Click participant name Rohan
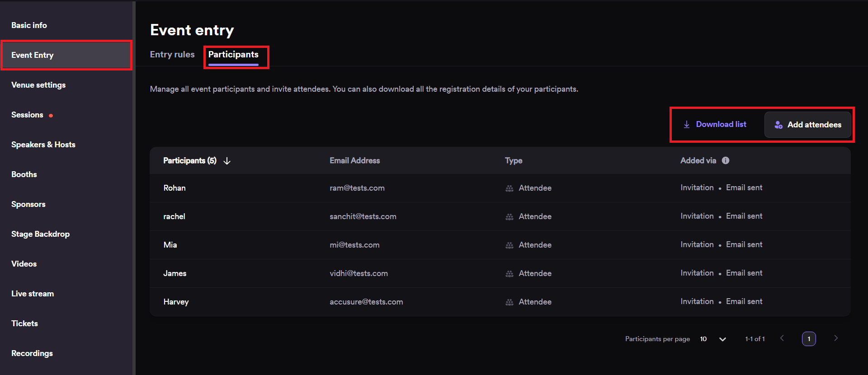 pyautogui.click(x=175, y=188)
